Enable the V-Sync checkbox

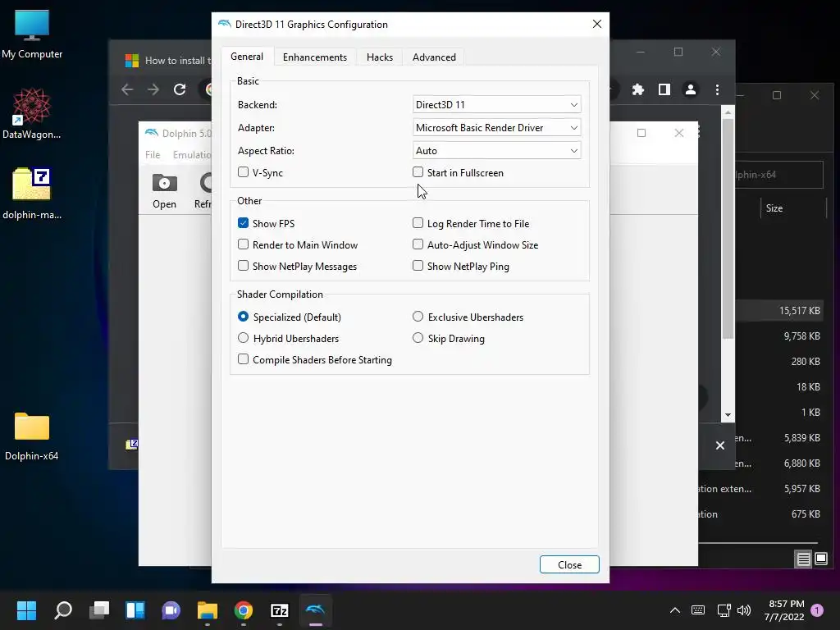[x=243, y=172]
